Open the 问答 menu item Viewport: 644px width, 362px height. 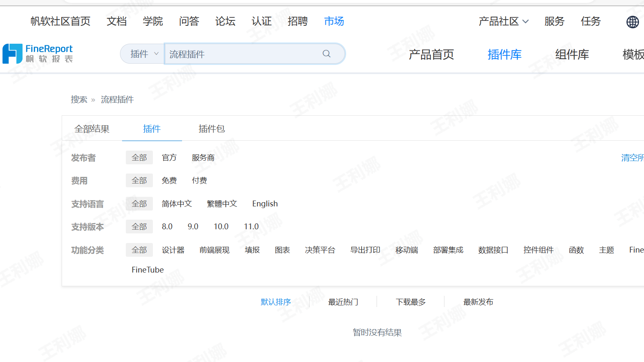coord(189,21)
